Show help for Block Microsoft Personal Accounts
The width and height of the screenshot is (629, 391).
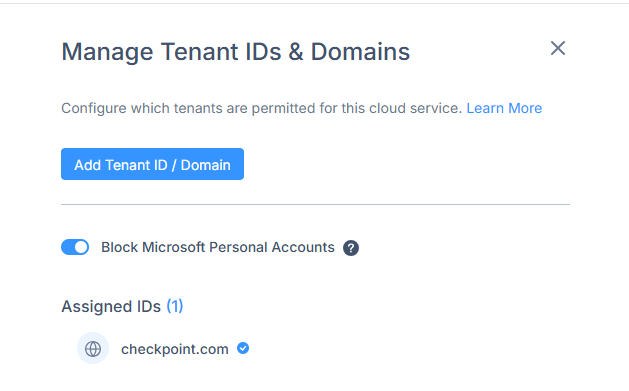(x=351, y=248)
